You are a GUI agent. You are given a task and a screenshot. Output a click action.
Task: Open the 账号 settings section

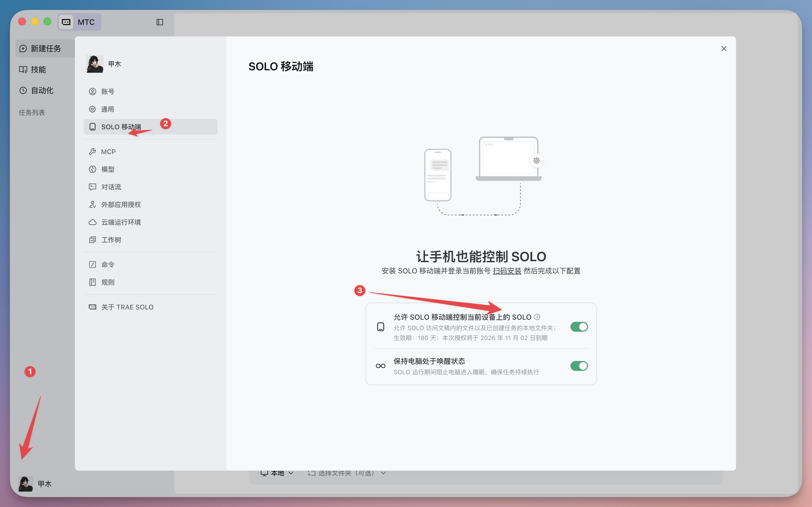click(150, 91)
